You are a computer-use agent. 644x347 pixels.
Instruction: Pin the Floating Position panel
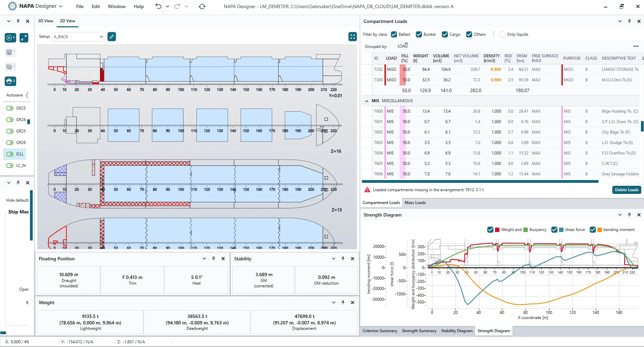click(x=213, y=259)
